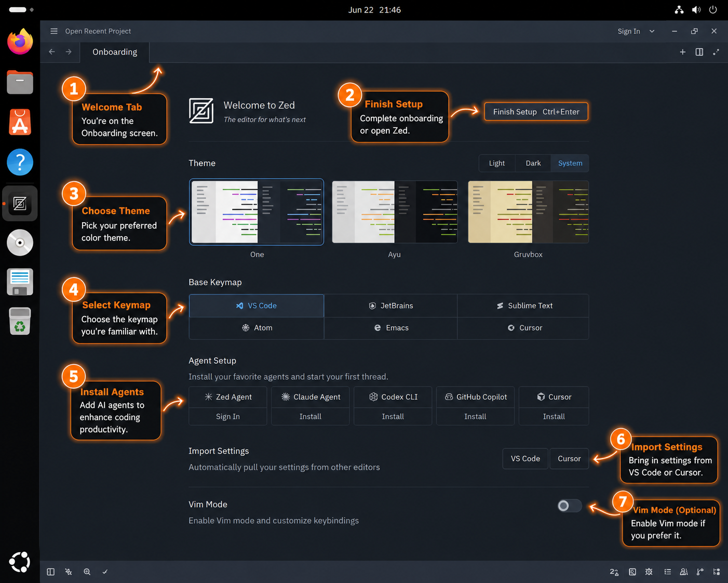Open the Help icon in the dock

[20, 162]
